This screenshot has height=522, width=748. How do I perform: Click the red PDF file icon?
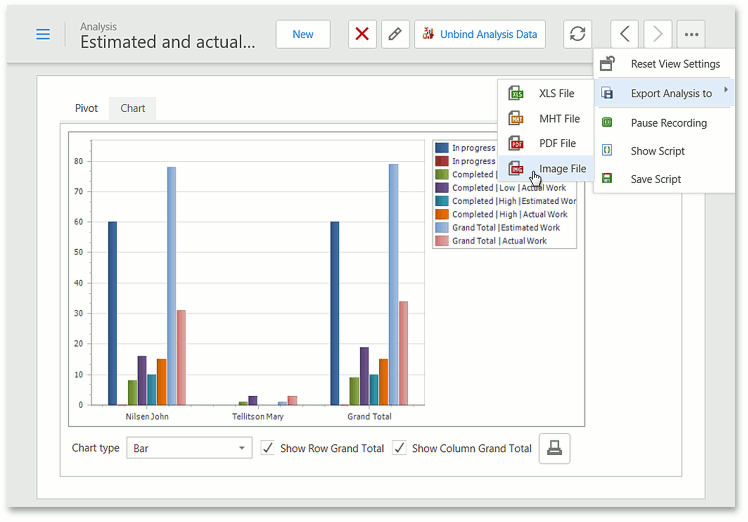(x=516, y=143)
